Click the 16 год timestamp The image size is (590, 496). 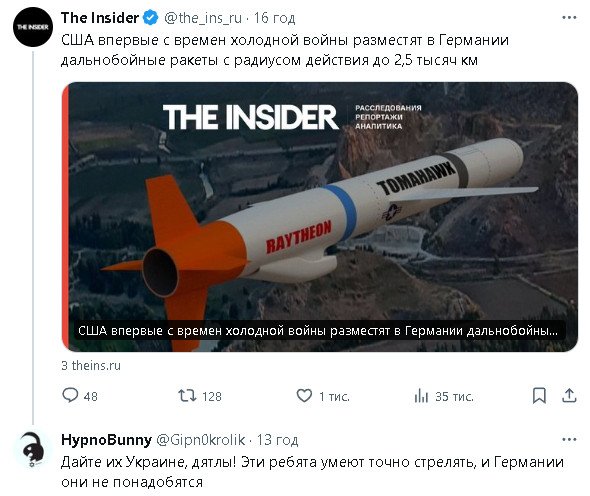pyautogui.click(x=274, y=18)
